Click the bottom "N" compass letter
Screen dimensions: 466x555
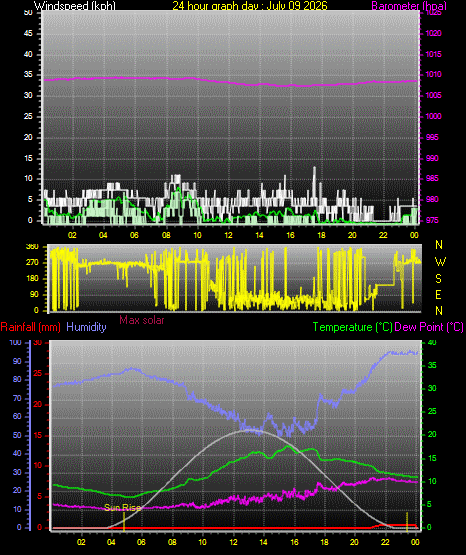pos(439,311)
